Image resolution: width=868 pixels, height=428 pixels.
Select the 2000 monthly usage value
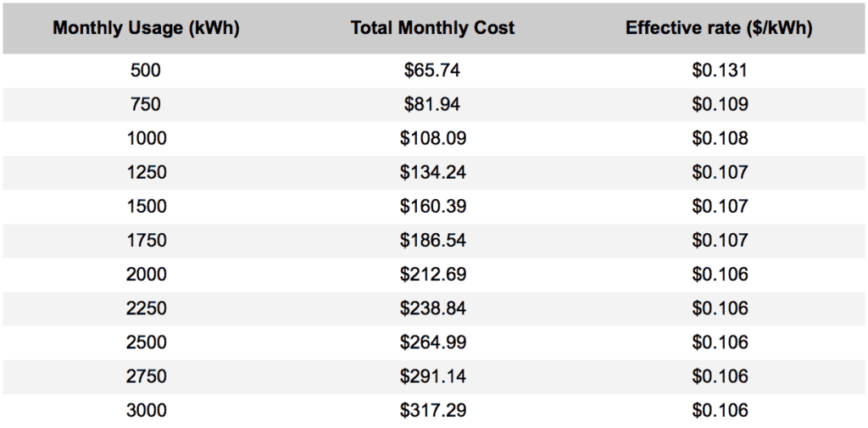[146, 274]
